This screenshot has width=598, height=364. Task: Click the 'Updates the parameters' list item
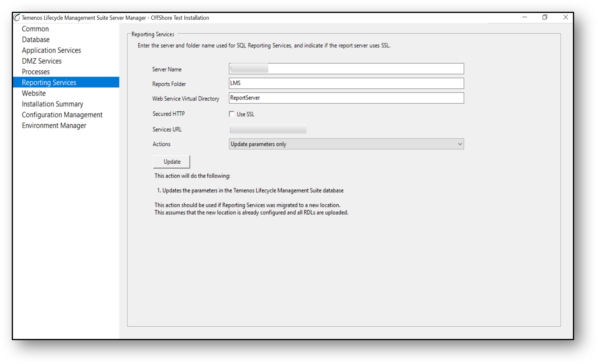coord(250,191)
